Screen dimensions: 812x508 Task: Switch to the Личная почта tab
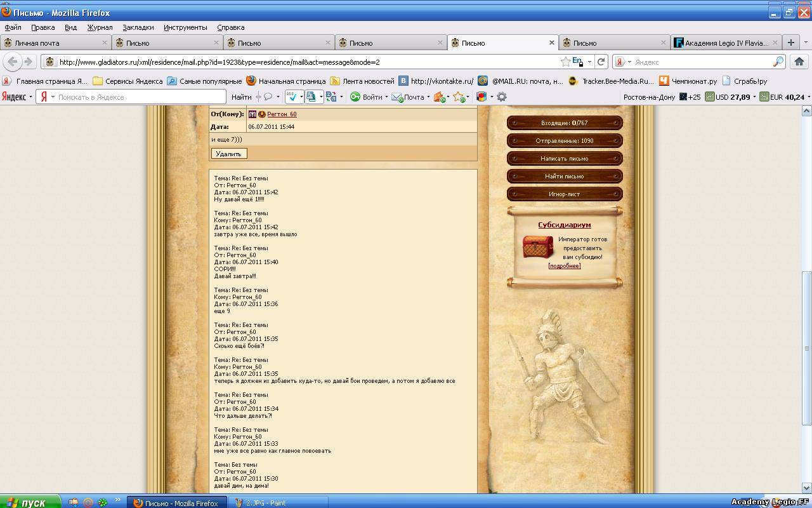pos(55,43)
